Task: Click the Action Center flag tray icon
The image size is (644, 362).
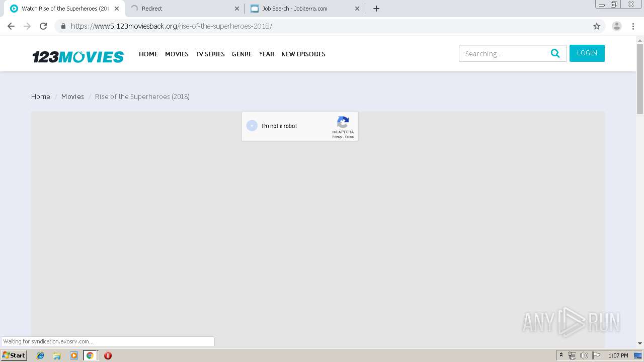Action: tap(596, 355)
